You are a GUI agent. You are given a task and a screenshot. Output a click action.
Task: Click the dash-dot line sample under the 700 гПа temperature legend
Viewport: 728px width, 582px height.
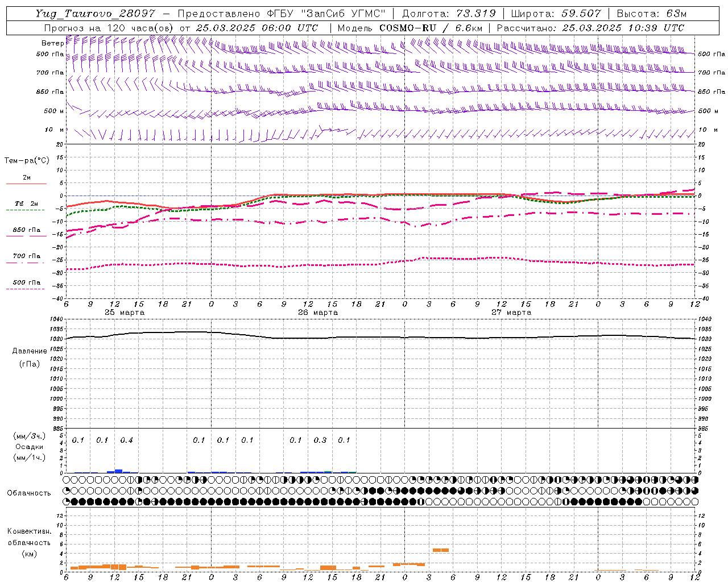(26, 263)
